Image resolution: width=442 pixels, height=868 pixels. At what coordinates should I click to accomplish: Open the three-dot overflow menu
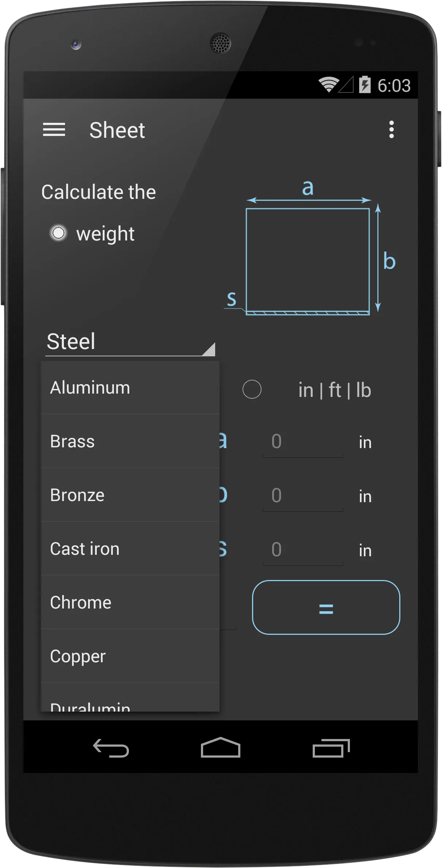392,130
